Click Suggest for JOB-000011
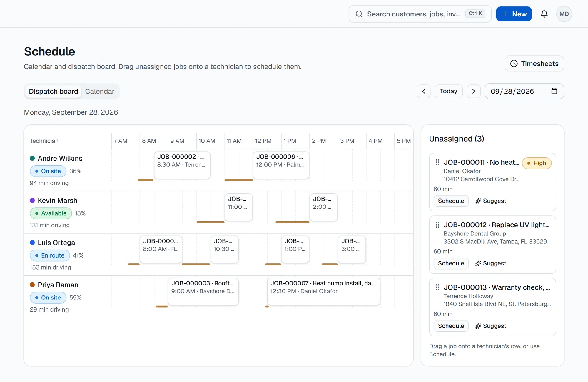 (x=491, y=201)
